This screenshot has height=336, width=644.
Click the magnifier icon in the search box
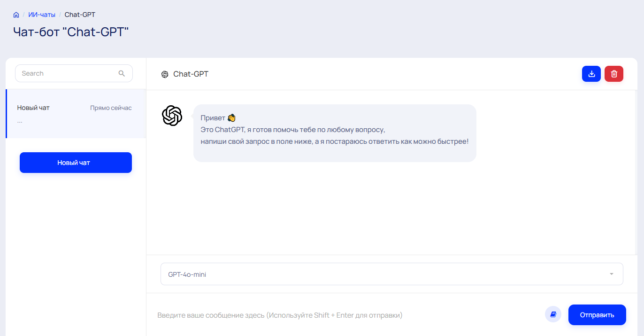point(122,73)
